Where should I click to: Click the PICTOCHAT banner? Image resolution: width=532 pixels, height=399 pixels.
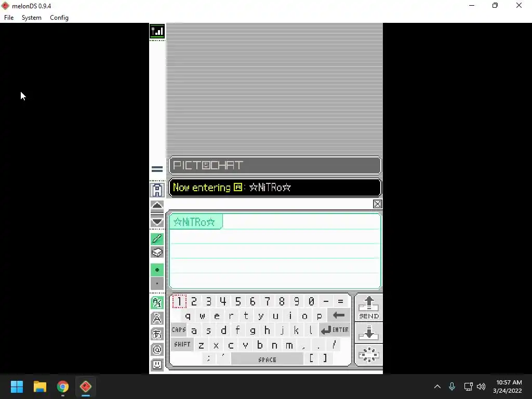pyautogui.click(x=275, y=166)
